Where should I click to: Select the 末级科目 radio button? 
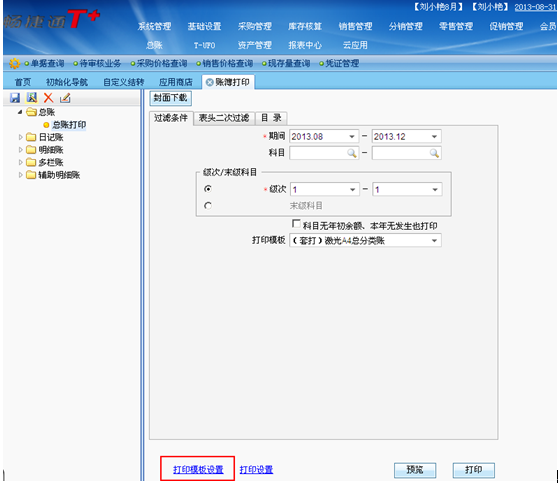click(208, 205)
